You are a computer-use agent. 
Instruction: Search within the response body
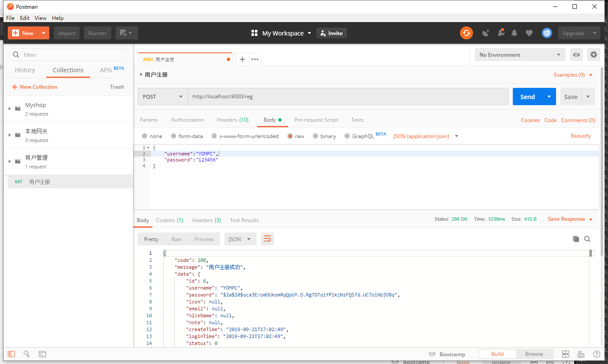click(x=587, y=239)
